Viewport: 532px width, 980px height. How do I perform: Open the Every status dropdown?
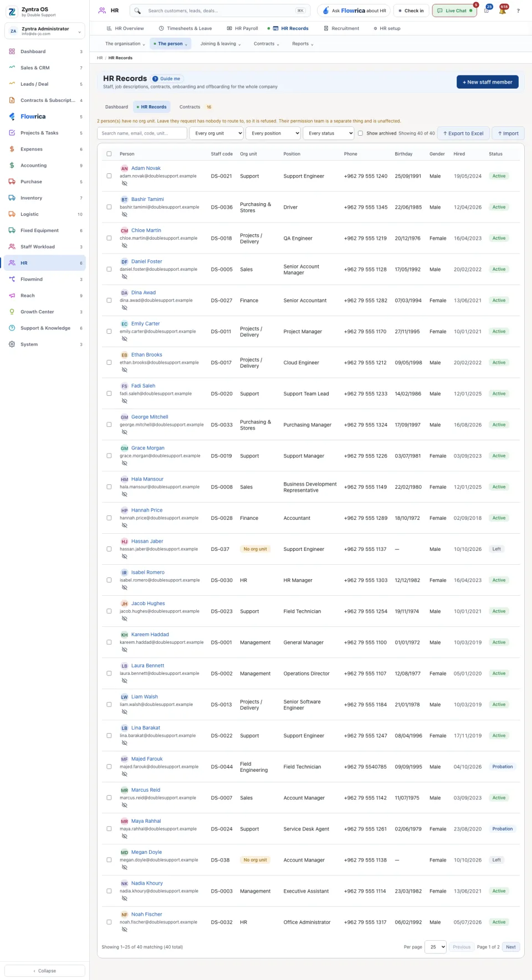coord(328,133)
